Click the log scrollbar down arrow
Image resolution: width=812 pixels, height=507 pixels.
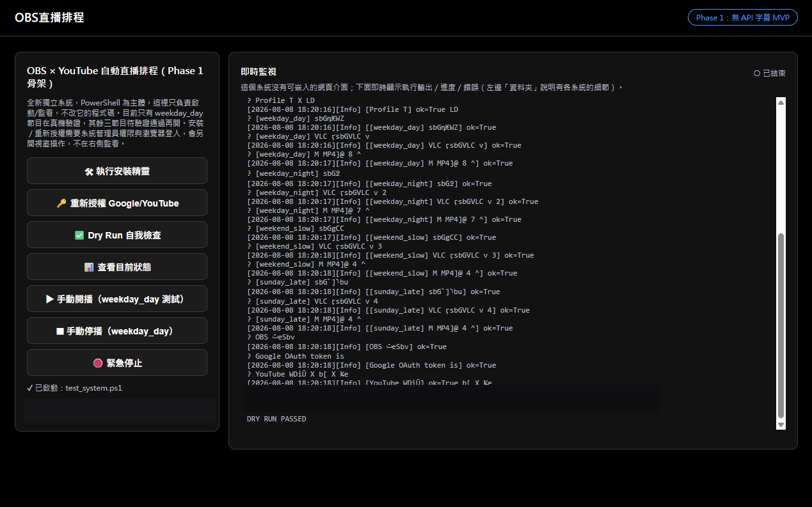click(x=781, y=425)
